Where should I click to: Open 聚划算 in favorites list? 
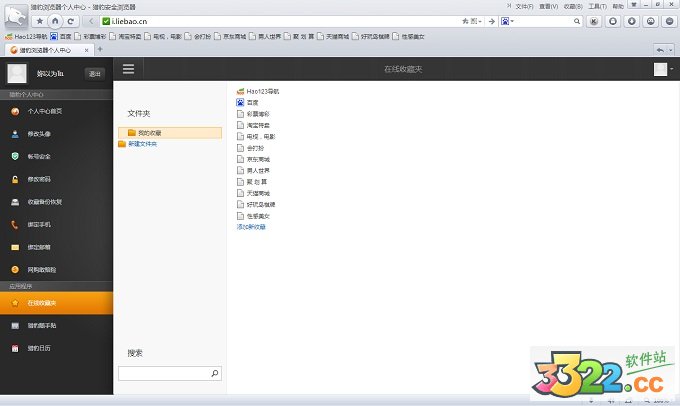coord(252,182)
